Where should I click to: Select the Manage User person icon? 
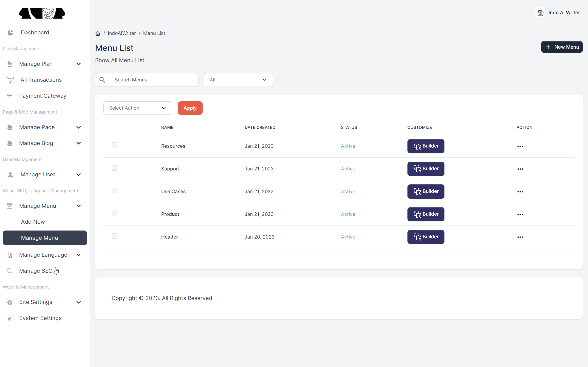click(x=10, y=174)
